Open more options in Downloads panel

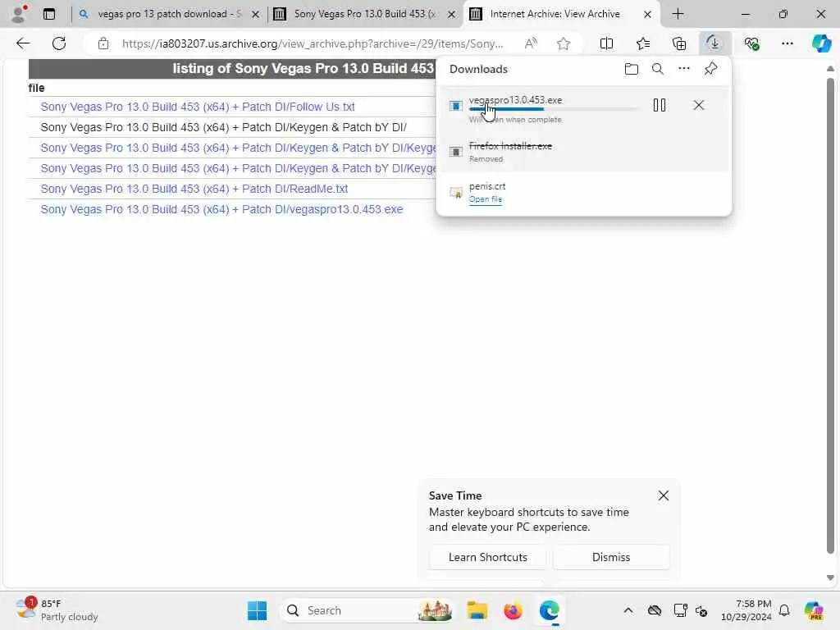(x=683, y=69)
